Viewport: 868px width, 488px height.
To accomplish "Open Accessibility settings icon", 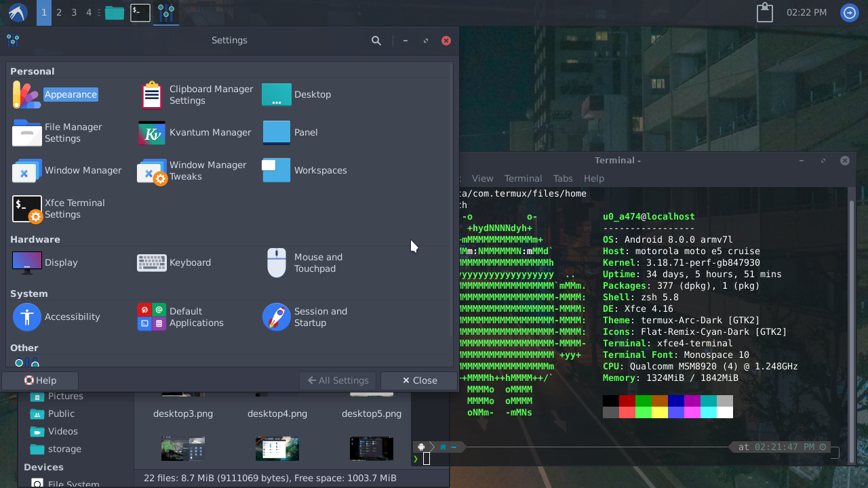I will click(27, 317).
